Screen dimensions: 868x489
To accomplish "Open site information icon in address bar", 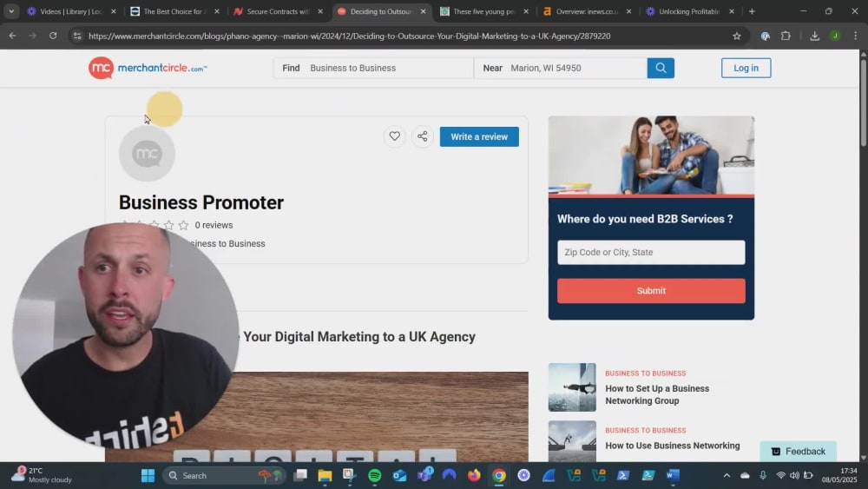I will pyautogui.click(x=77, y=36).
